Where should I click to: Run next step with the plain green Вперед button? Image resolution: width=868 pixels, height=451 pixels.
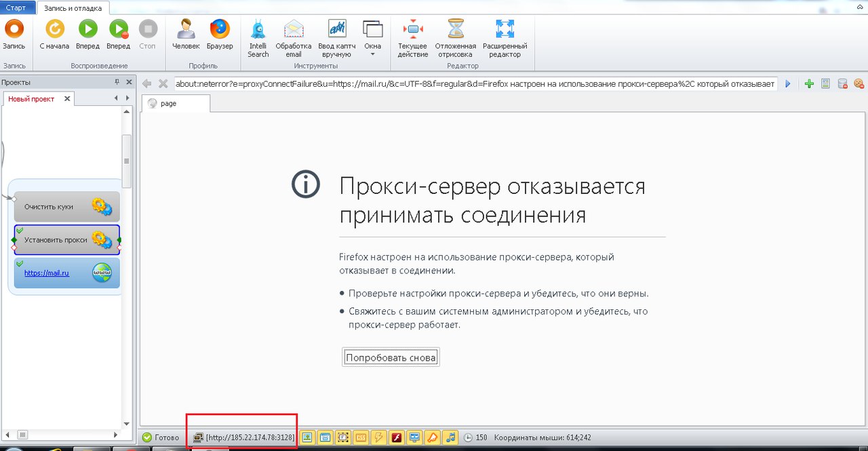click(88, 35)
